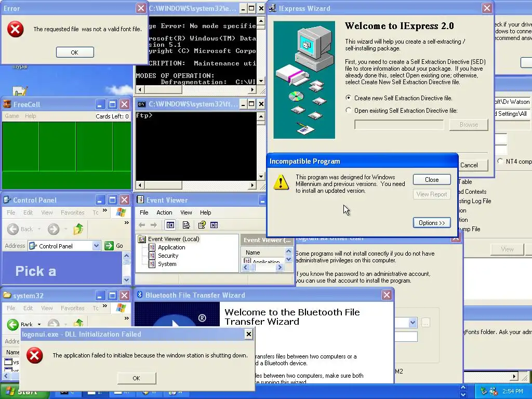Click Back button in Control Panel toolbar
This screenshot has width=532, height=399.
20,229
